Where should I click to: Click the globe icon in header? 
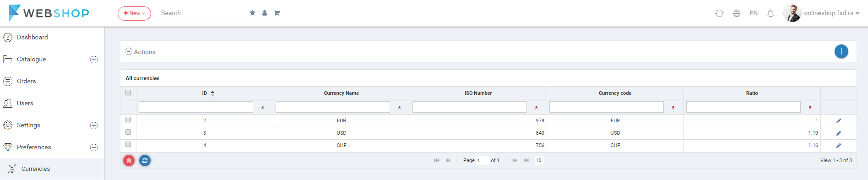[737, 13]
